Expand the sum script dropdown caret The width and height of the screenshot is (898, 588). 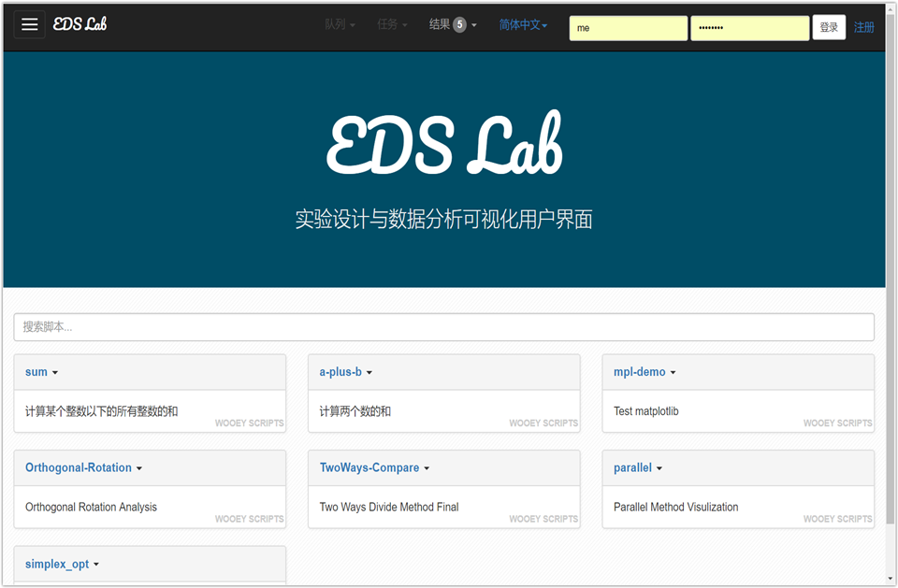pos(55,373)
